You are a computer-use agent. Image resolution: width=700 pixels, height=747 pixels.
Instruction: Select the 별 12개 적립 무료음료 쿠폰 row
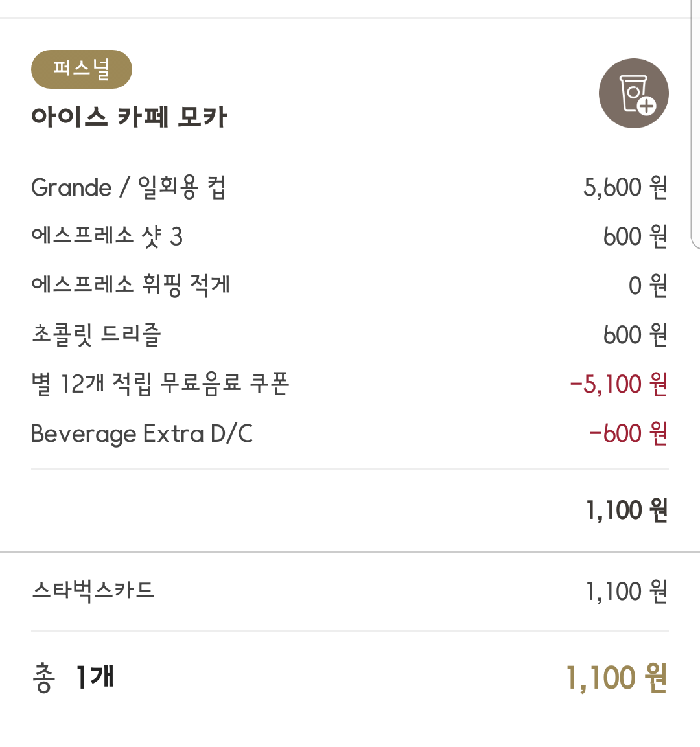349,384
